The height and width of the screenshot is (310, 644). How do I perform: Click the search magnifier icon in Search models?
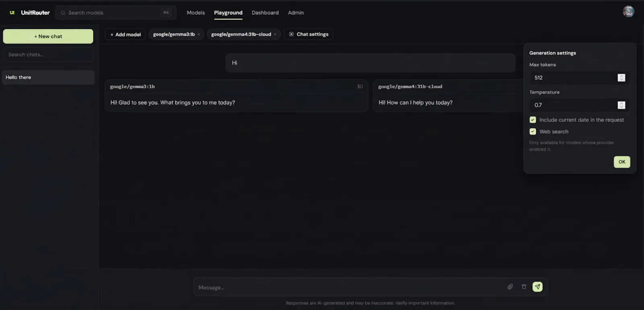click(x=63, y=12)
